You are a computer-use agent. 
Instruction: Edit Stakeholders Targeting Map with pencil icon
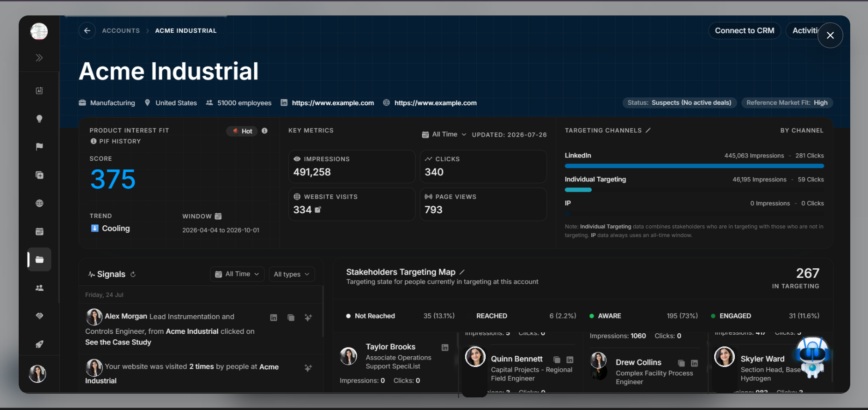pos(462,272)
